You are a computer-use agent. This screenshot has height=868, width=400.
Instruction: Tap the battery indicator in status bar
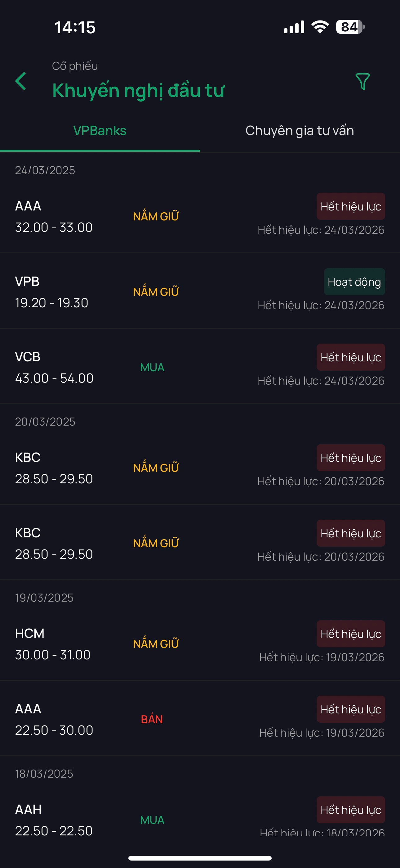[350, 27]
